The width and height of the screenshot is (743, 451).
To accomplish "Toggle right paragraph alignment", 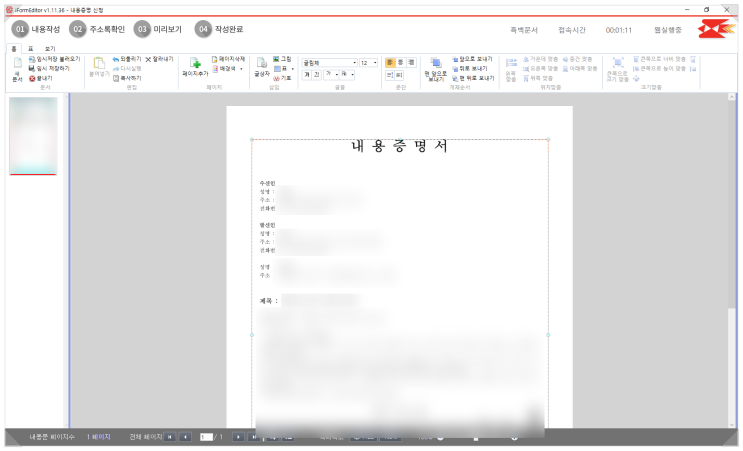I will 411,63.
